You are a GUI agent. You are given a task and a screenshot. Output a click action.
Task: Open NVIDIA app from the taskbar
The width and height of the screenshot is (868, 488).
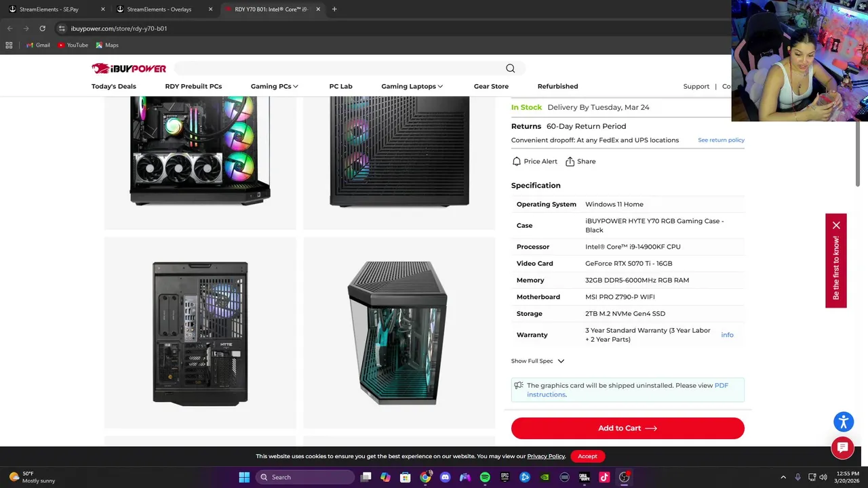coord(545,477)
